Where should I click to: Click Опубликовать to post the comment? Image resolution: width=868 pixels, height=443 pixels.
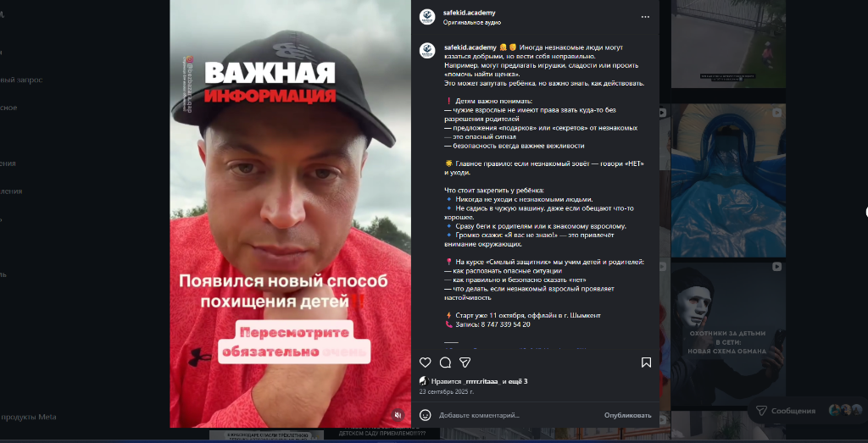coord(628,415)
